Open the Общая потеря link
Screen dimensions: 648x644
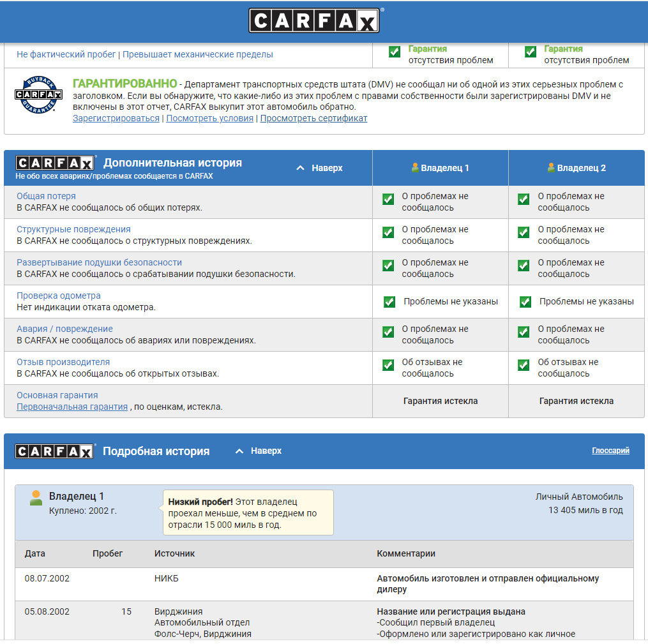46,196
